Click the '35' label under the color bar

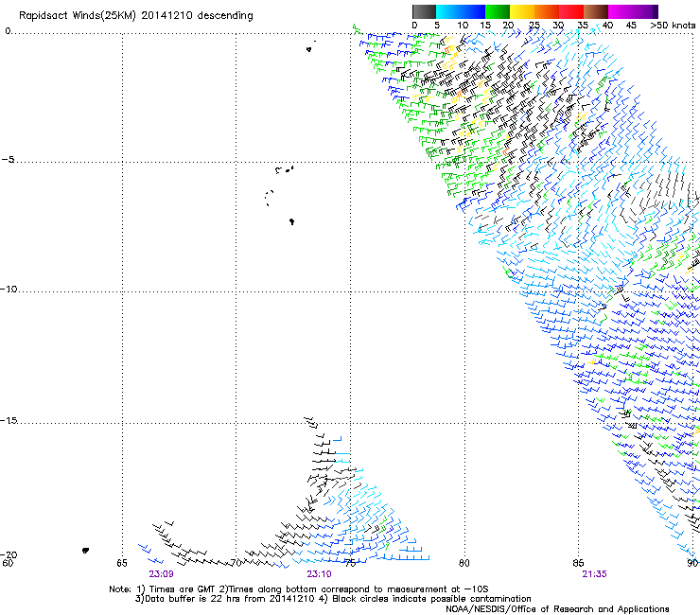[583, 25]
